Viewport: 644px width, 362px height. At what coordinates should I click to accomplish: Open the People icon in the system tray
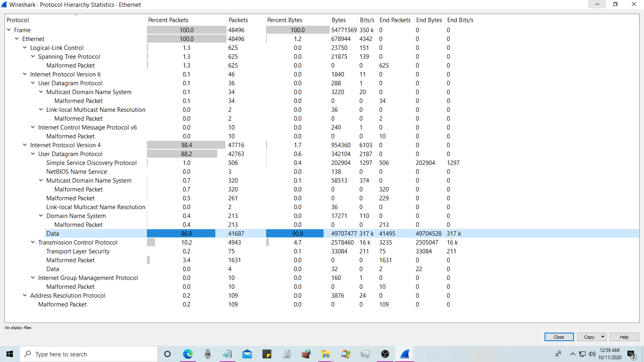[558, 354]
